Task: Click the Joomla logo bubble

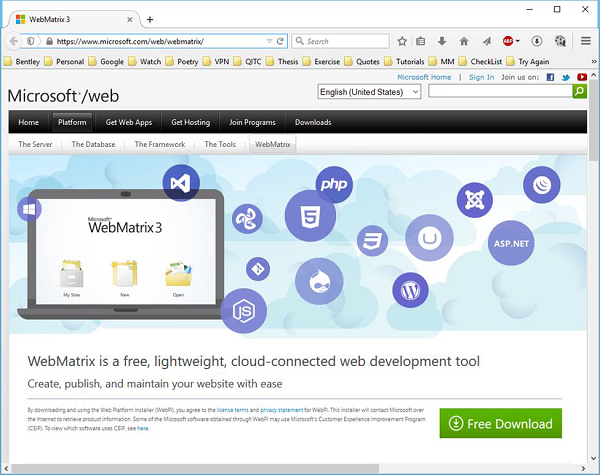Action: coord(475,200)
